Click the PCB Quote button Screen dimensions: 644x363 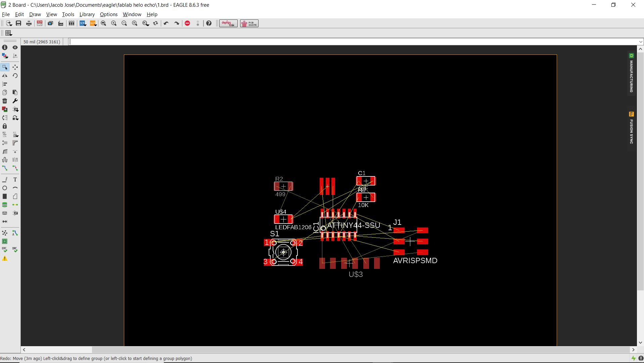[x=249, y=23]
